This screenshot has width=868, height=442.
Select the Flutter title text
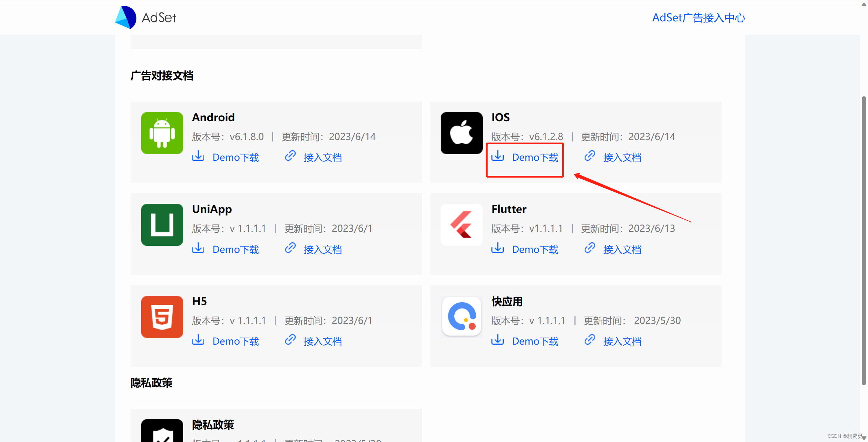509,209
